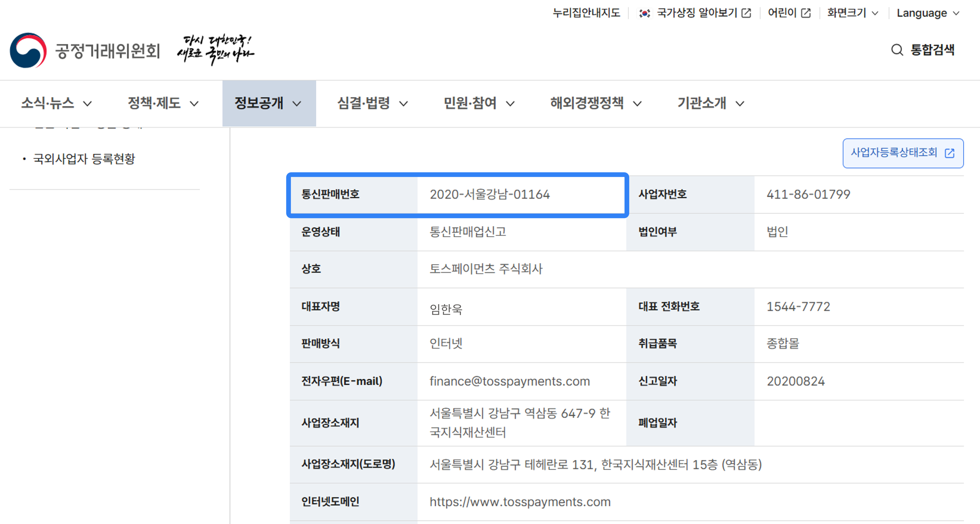980x524 pixels.
Task: Click the calligraphy slogan banner image
Action: pyautogui.click(x=215, y=50)
